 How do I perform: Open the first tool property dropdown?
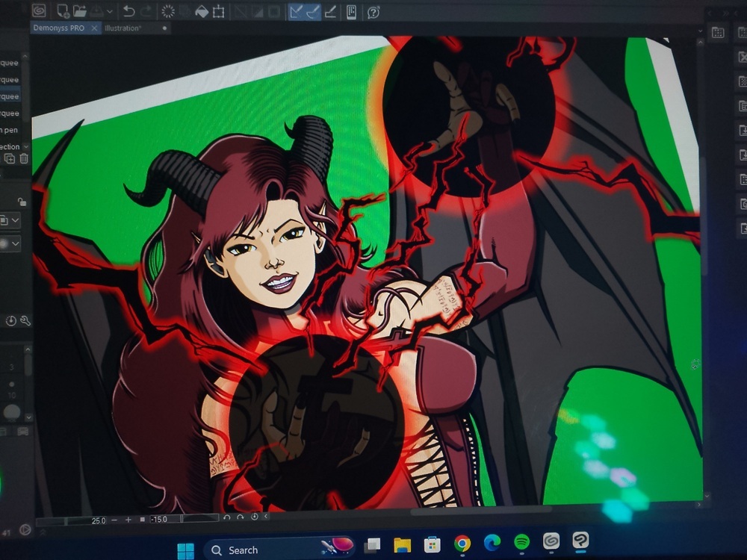14,220
